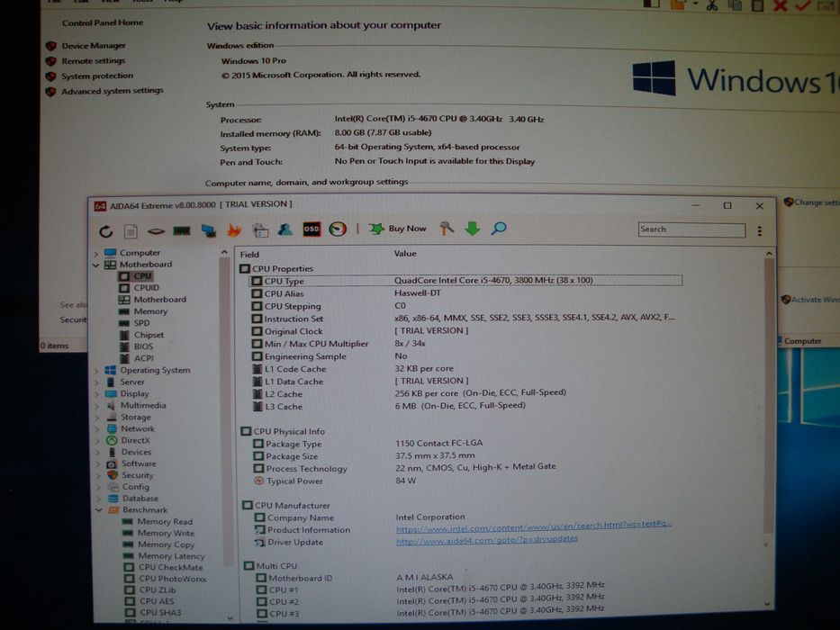Viewport: 840px width, 630px height.
Task: Click the Change settings link
Action: (x=817, y=202)
